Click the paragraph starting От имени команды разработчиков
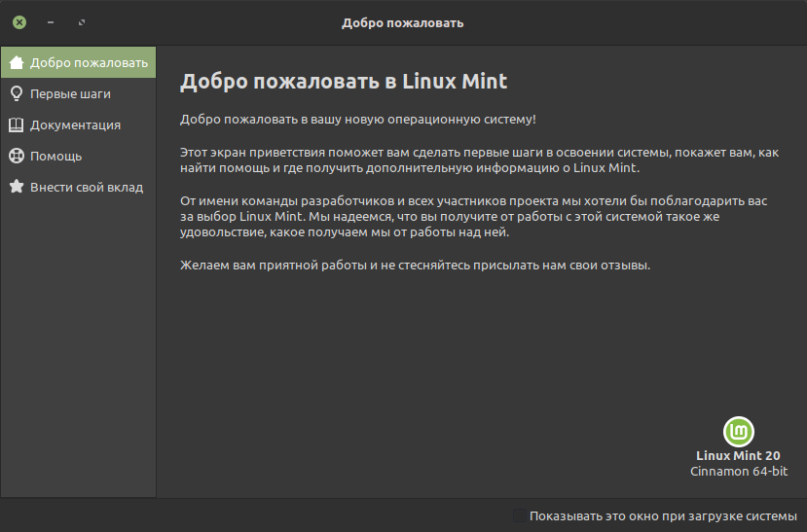 pos(473,216)
